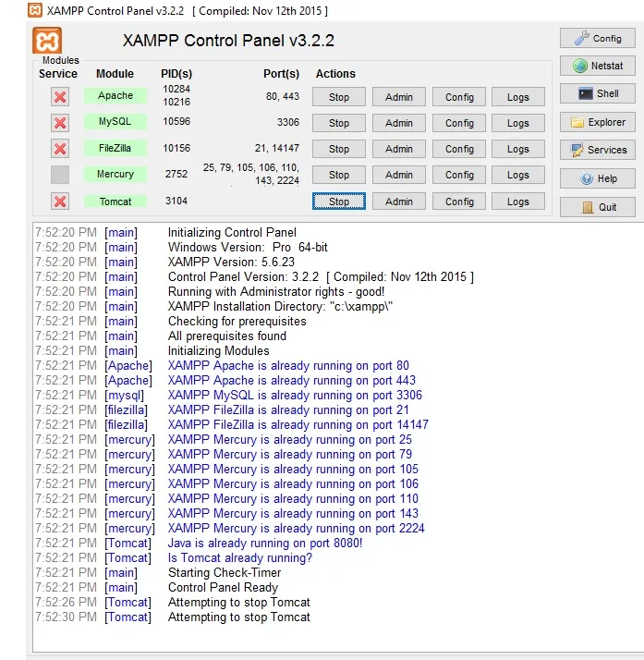
Task: Stop the Apache module
Action: (338, 97)
